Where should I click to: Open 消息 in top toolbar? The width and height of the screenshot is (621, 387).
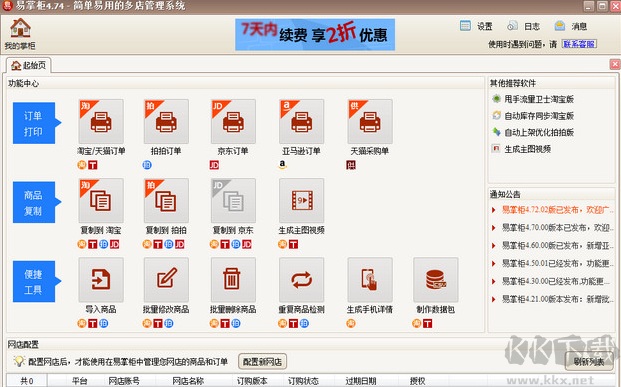(571, 26)
